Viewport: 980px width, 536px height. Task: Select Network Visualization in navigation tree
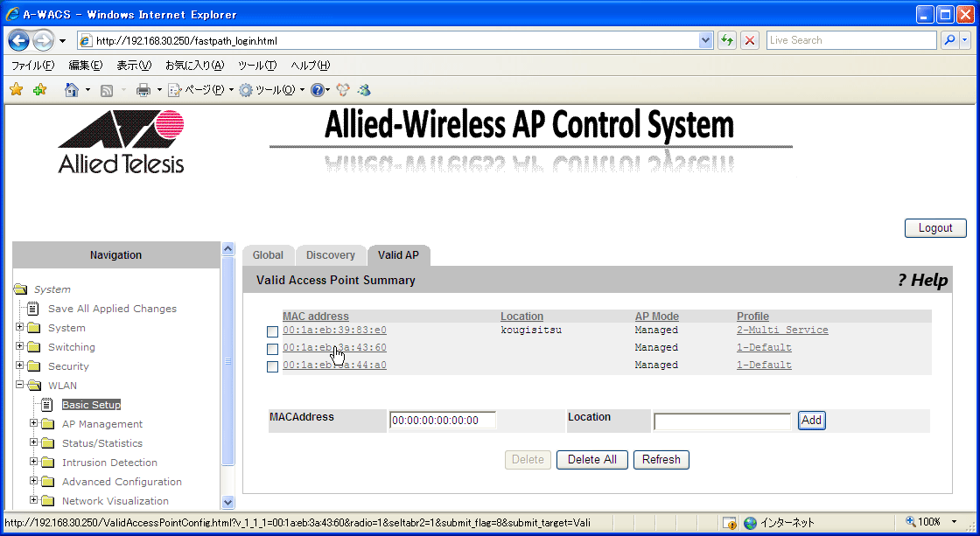click(x=115, y=501)
